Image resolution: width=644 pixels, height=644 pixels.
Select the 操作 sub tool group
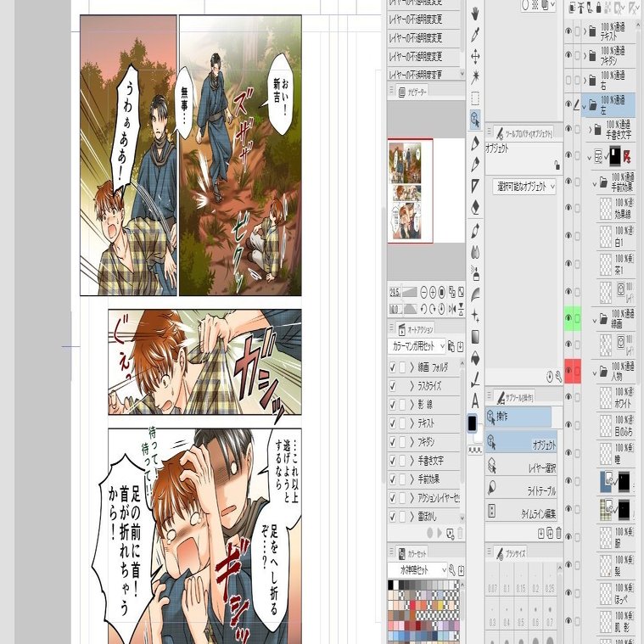518,417
